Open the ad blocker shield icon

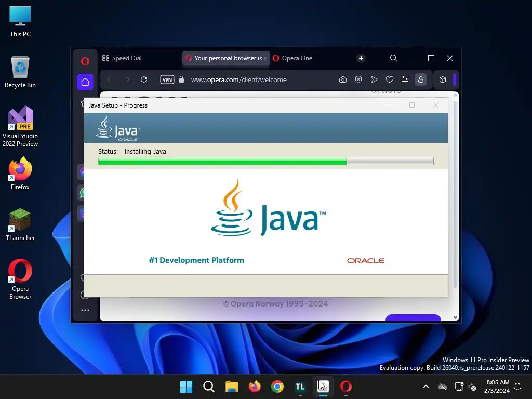click(358, 79)
